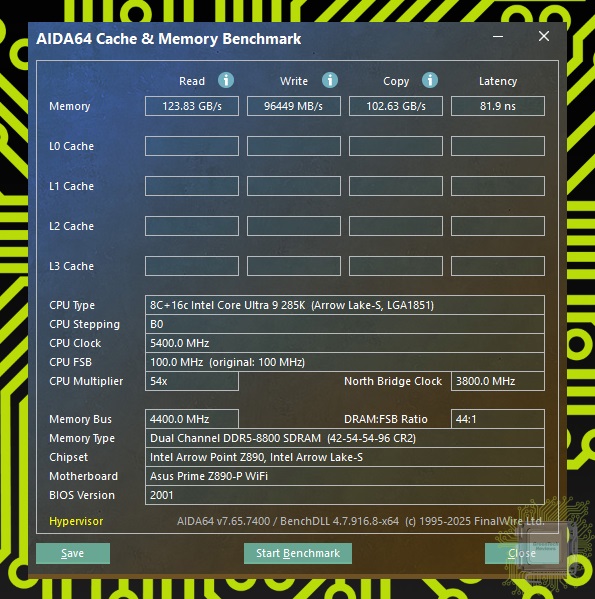Click the Chipset label
The image size is (595, 599).
pyautogui.click(x=68, y=457)
